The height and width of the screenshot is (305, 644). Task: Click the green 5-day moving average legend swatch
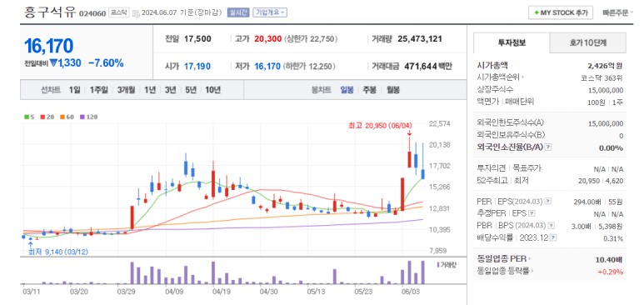click(x=27, y=117)
